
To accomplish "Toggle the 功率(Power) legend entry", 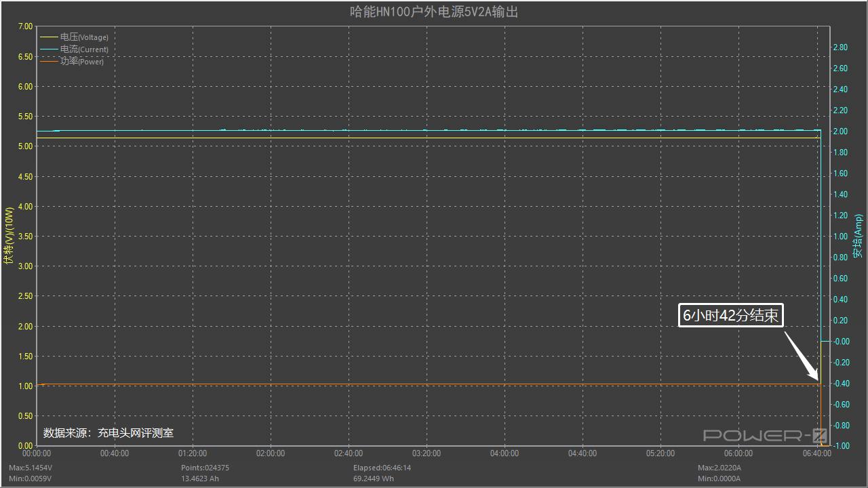I will tap(81, 62).
